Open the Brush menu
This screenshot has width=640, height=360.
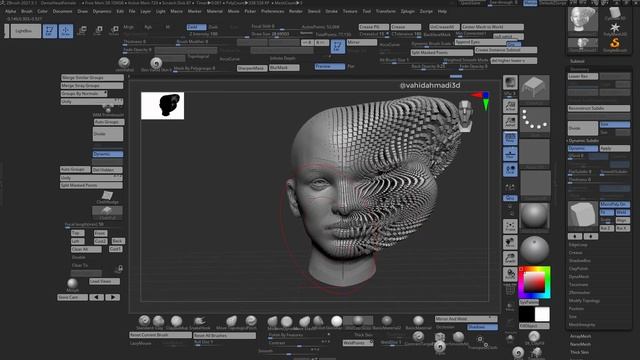coord(27,11)
